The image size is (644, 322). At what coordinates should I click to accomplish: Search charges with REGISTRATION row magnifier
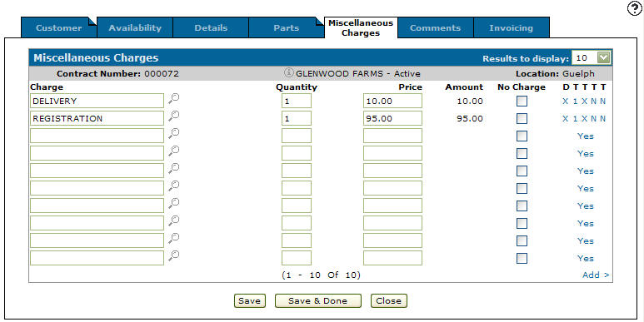[174, 116]
